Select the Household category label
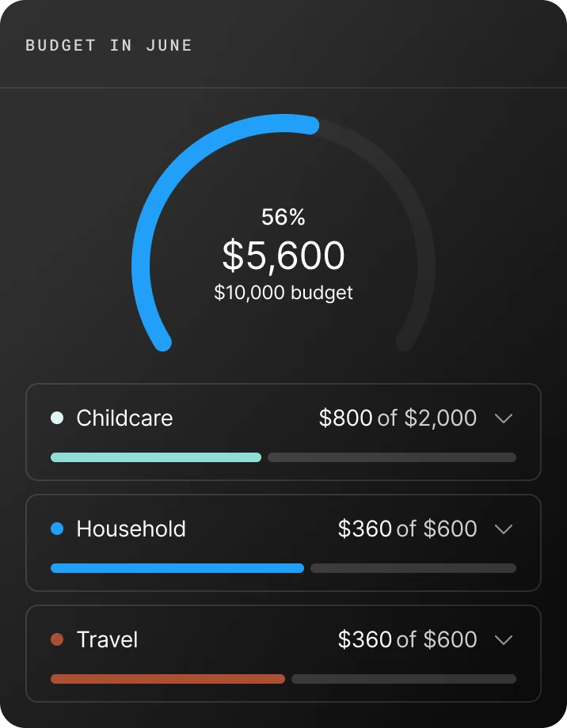567x728 pixels. 130,529
